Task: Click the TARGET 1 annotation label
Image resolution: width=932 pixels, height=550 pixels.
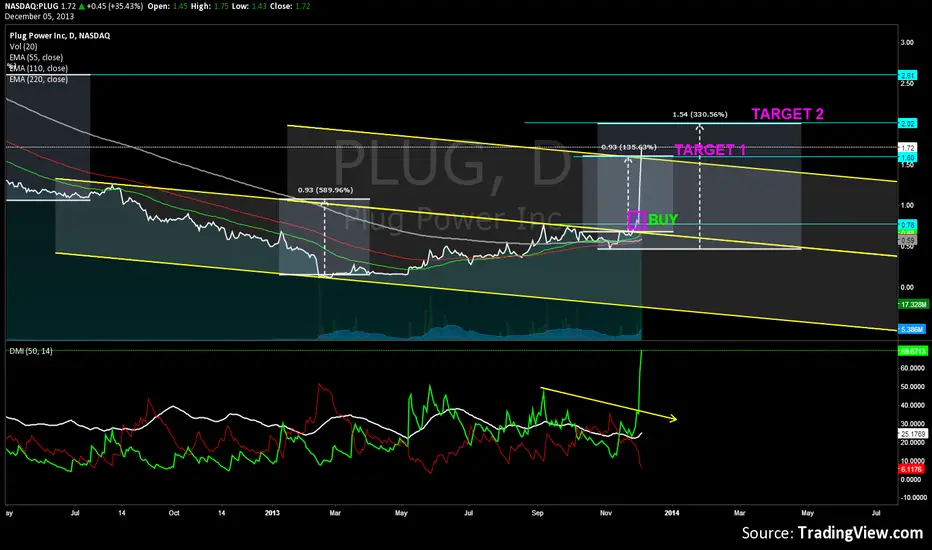Action: point(710,149)
